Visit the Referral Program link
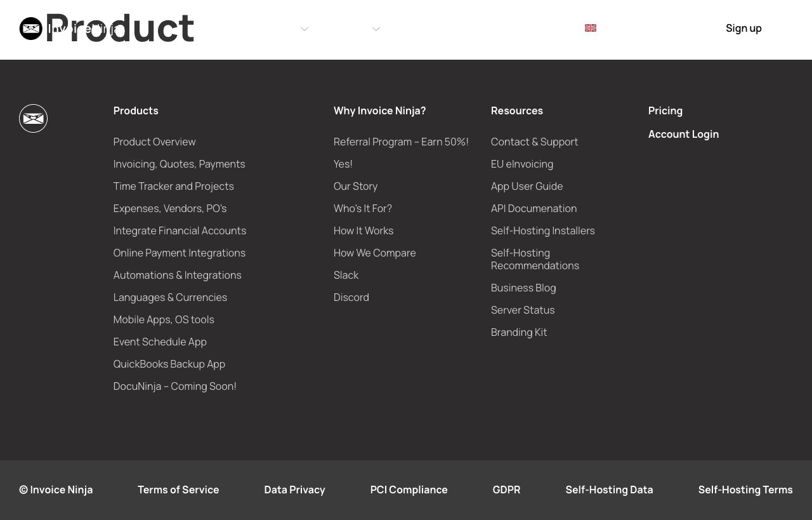The height and width of the screenshot is (520, 812). click(x=401, y=142)
